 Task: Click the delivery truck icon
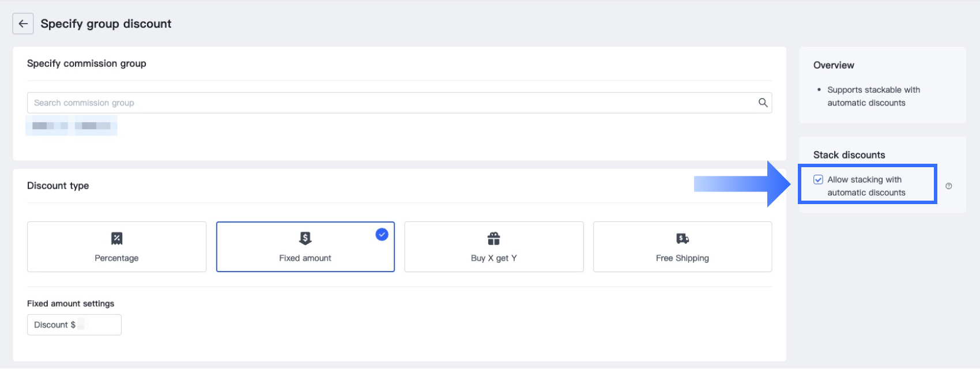click(683, 238)
